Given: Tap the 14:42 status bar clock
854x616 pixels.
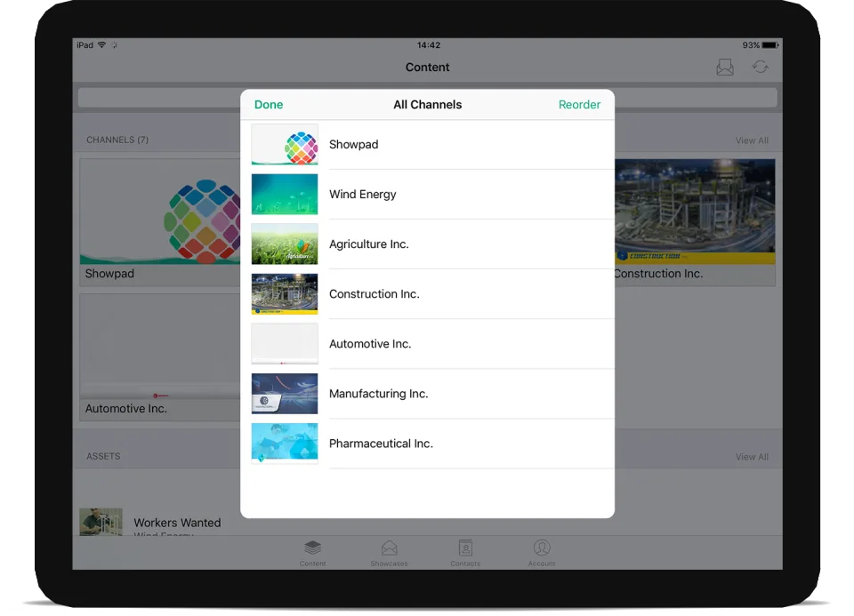Looking at the screenshot, I should (428, 45).
